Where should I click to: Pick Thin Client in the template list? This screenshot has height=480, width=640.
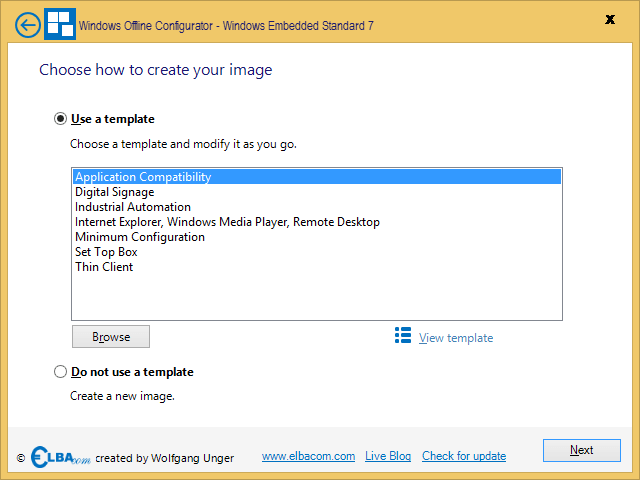[317, 267]
